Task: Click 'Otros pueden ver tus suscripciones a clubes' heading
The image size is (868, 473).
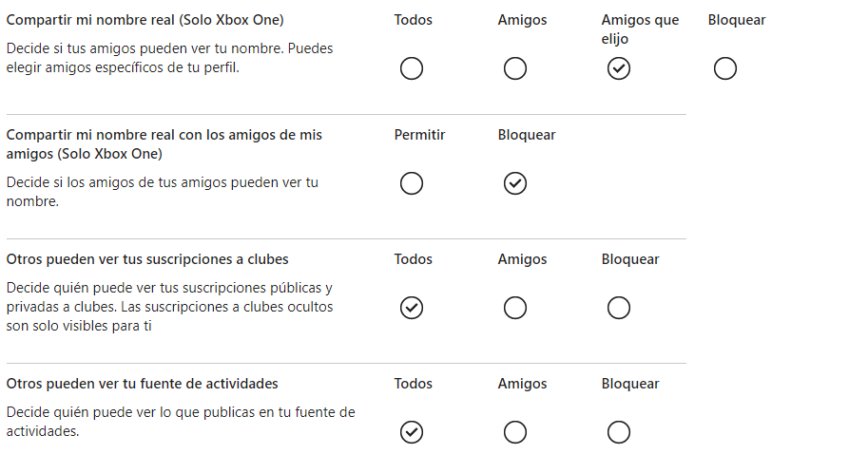Action: [147, 259]
